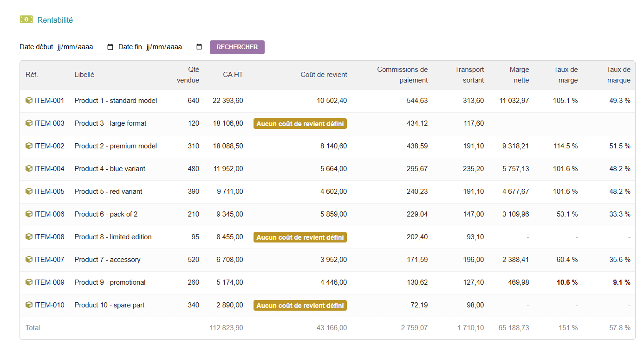Click the product cube icon for ITEM-003
Screen dimensions: 644x351
29,123
